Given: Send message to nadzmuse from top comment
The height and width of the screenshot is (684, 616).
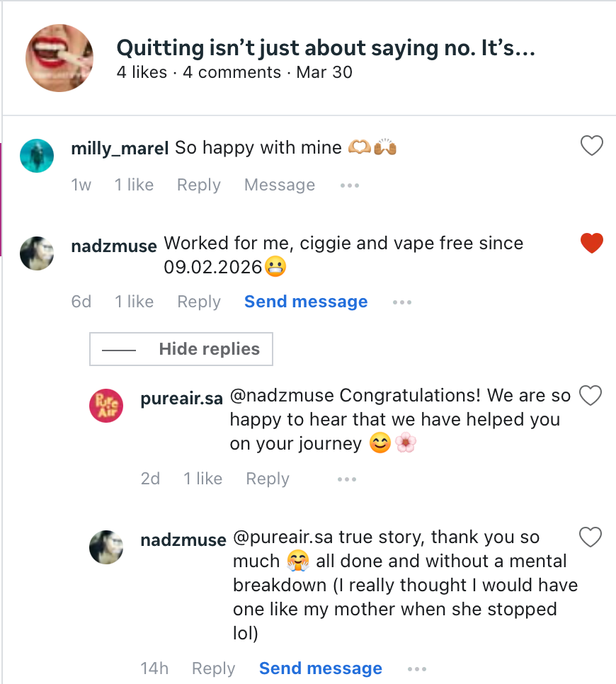Looking at the screenshot, I should coord(306,302).
